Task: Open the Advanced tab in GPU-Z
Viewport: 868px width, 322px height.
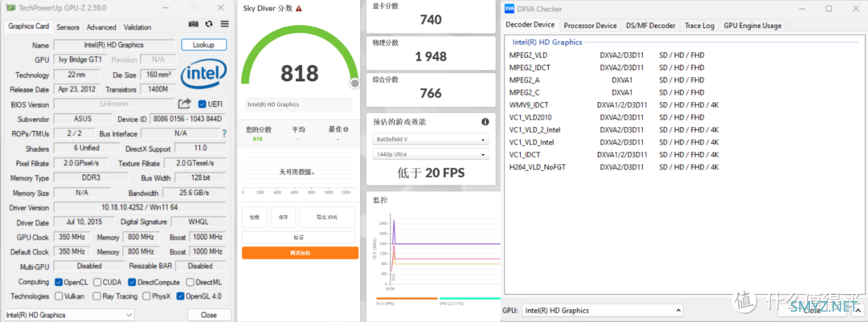Action: (x=101, y=27)
